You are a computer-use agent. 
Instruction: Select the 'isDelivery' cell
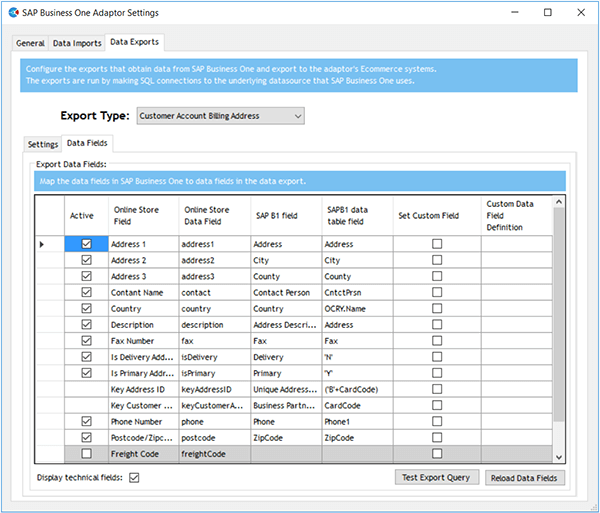[x=215, y=357]
